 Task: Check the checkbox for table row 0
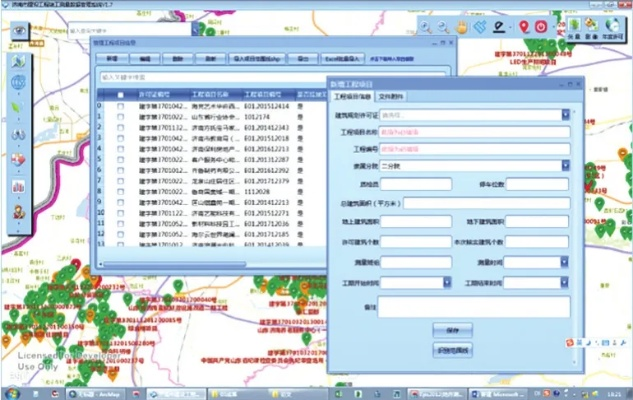tap(121, 104)
